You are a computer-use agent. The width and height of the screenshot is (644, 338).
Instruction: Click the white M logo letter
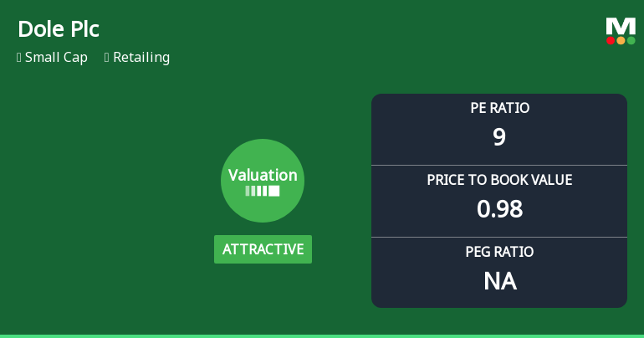coord(621,27)
